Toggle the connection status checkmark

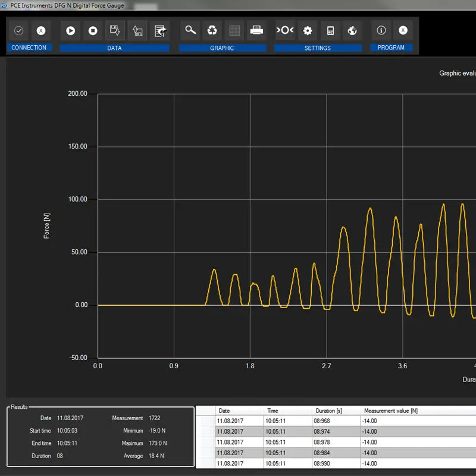coord(18,31)
